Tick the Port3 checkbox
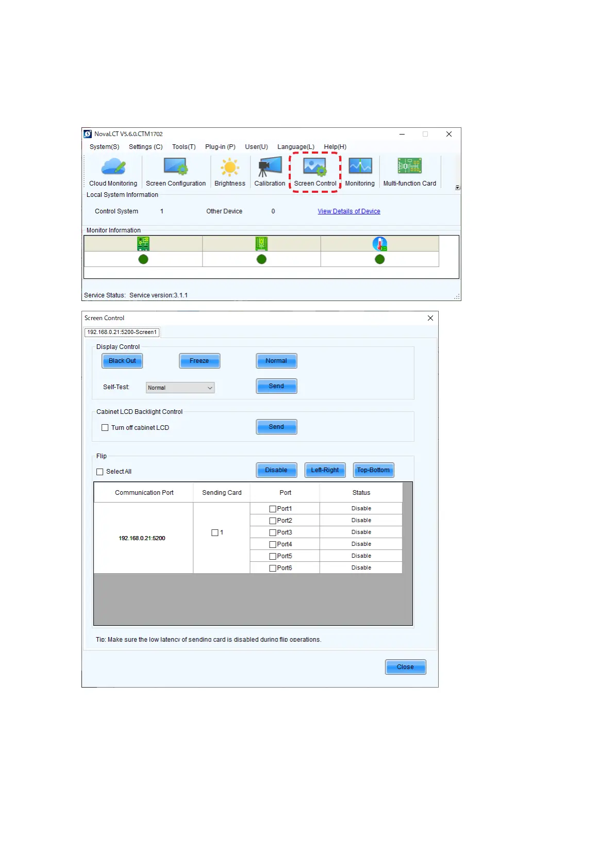This screenshot has height=868, width=614. point(273,532)
